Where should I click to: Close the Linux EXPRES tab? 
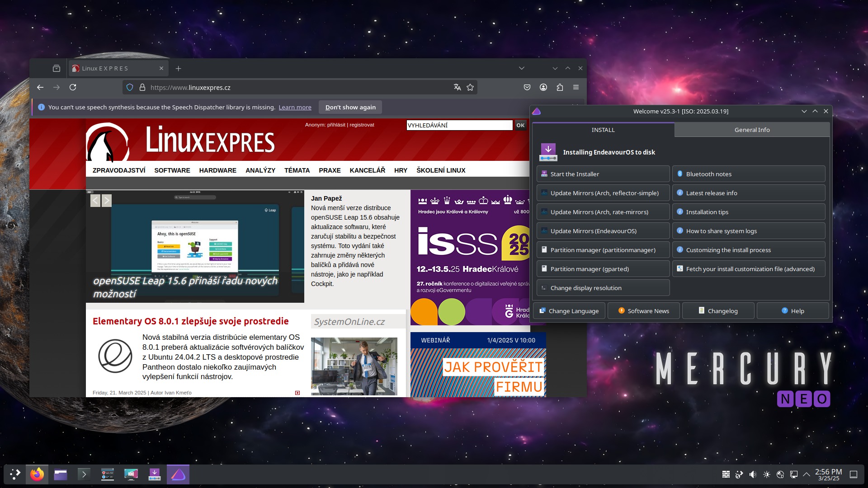click(161, 68)
